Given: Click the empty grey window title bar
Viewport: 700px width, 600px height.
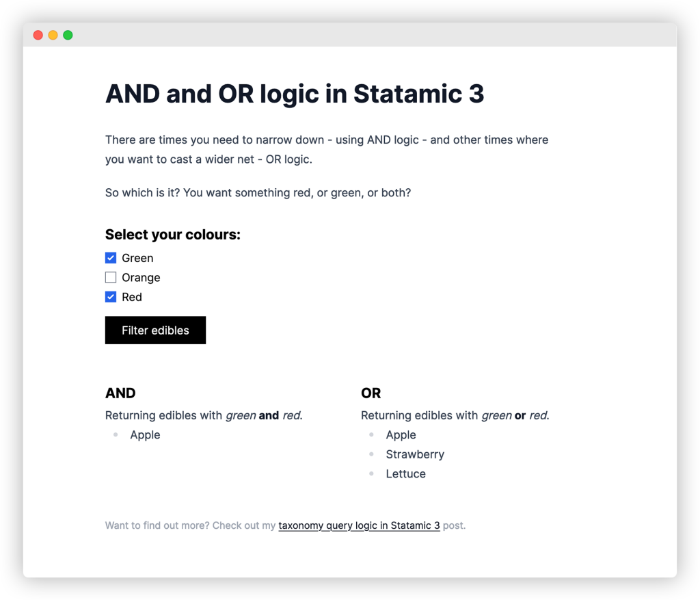Looking at the screenshot, I should (369, 35).
